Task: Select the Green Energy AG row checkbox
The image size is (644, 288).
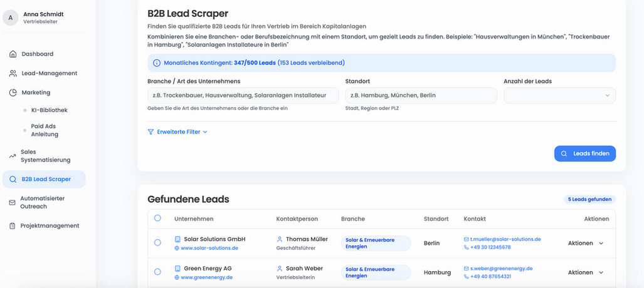Action: [157, 272]
